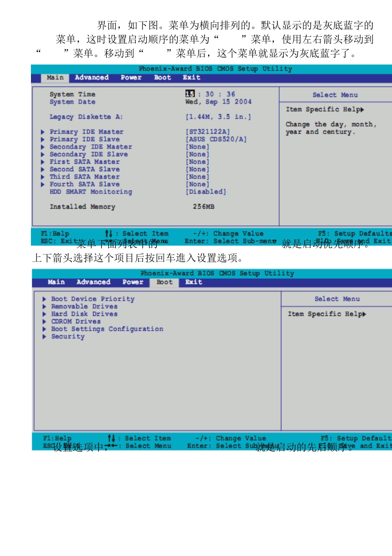Screen dimensions: 392x556
Task: Click the Legacy Diskette A: label
Action: tap(86, 117)
